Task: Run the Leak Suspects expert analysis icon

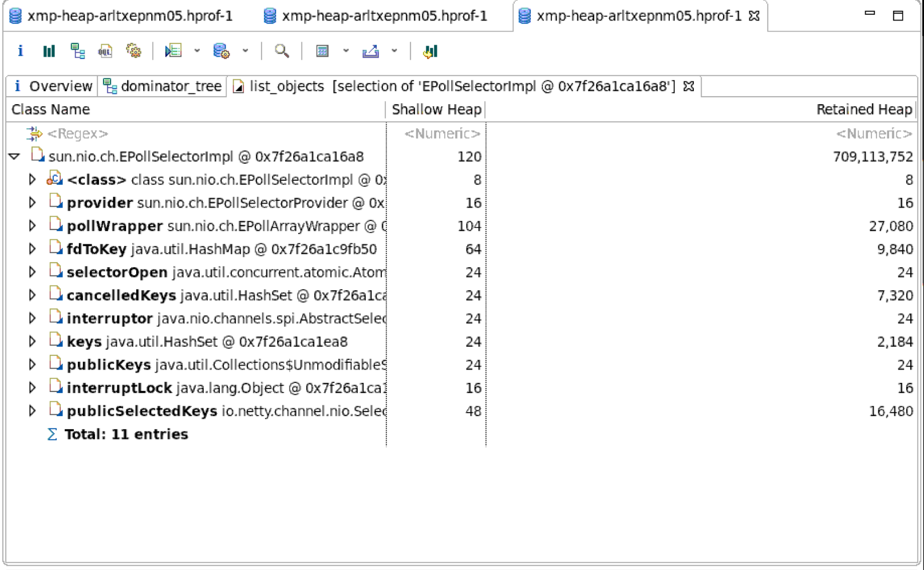Action: pyautogui.click(x=133, y=50)
